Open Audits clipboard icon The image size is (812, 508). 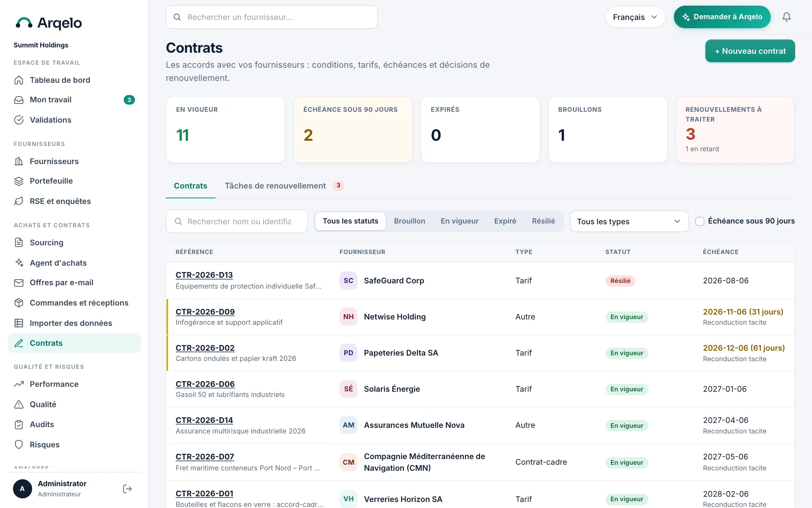coord(19,424)
